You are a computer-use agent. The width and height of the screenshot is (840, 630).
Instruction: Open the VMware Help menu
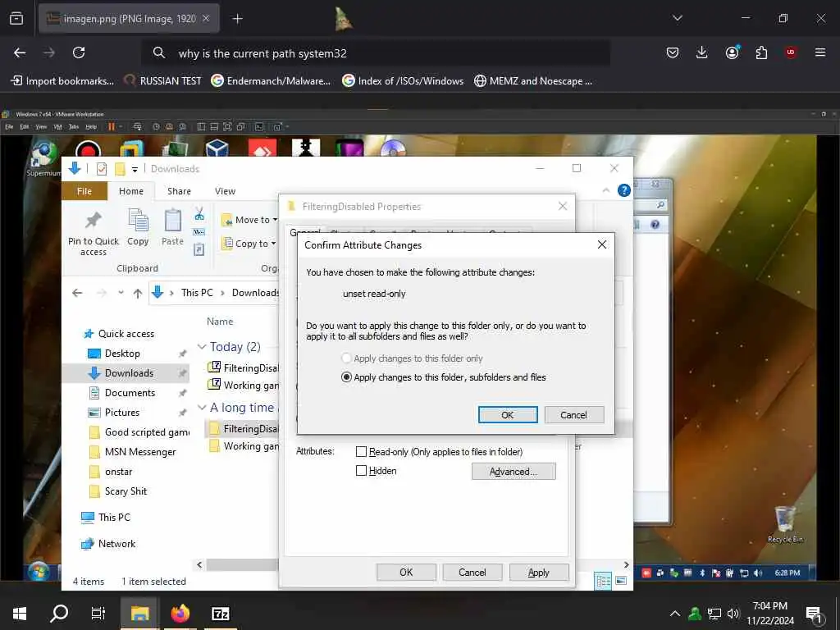pyautogui.click(x=91, y=127)
